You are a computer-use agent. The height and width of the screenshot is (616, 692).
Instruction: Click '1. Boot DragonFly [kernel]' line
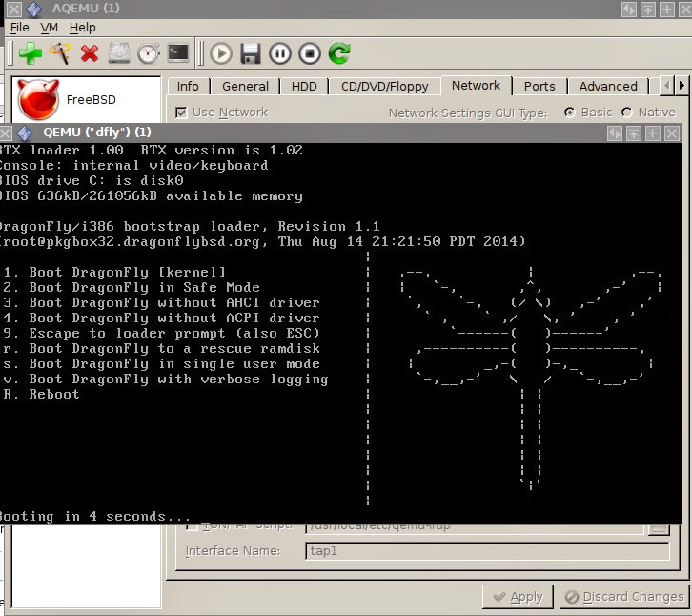click(x=114, y=272)
